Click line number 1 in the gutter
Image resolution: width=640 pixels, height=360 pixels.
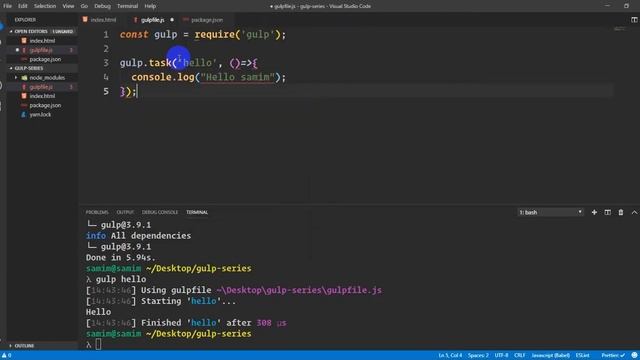106,35
